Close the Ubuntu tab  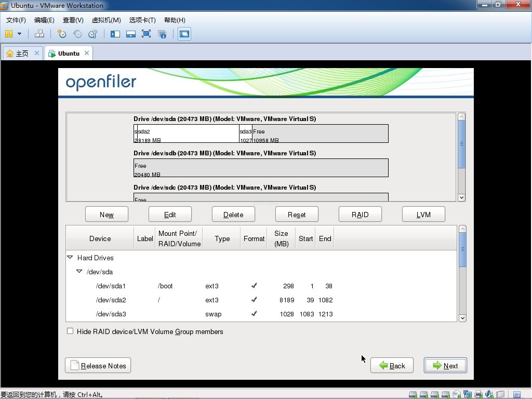click(87, 53)
